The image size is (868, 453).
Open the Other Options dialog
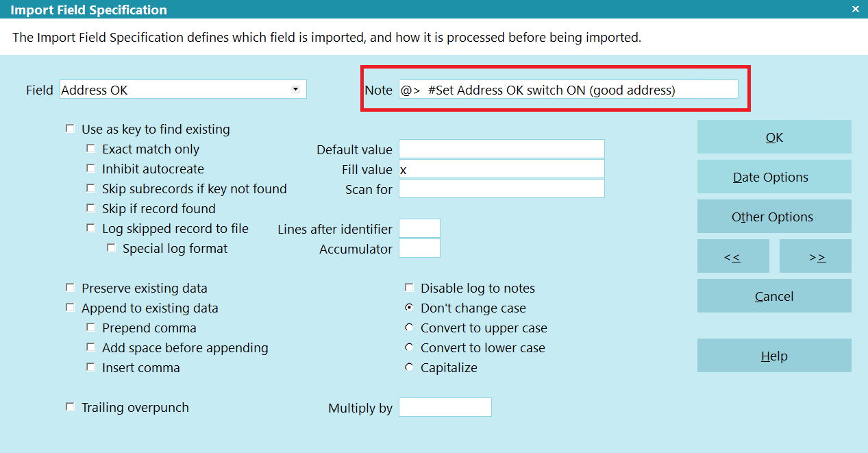tap(773, 216)
